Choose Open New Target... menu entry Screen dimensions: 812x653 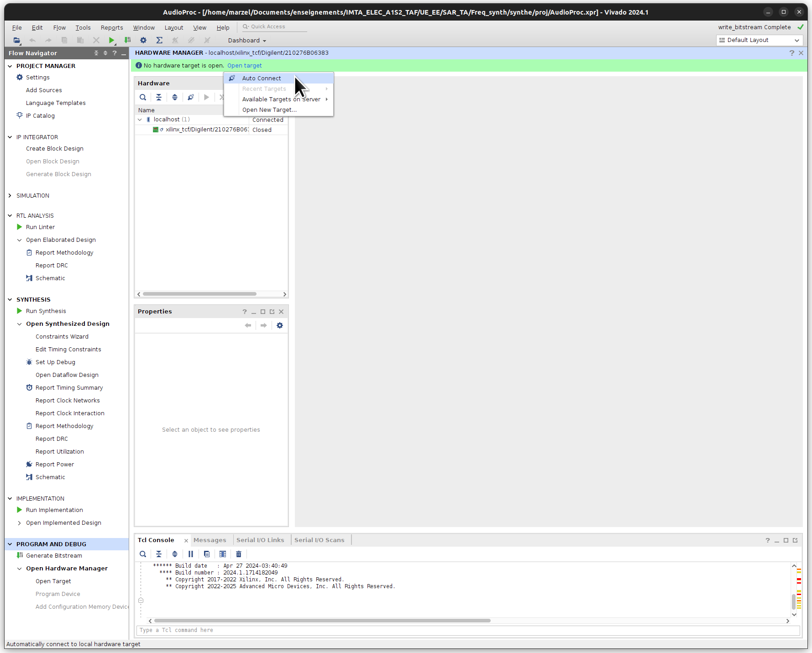[278, 110]
